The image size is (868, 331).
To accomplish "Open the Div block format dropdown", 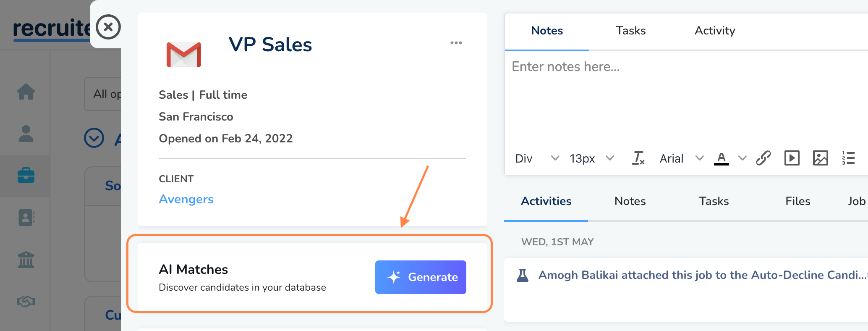I will (x=537, y=158).
